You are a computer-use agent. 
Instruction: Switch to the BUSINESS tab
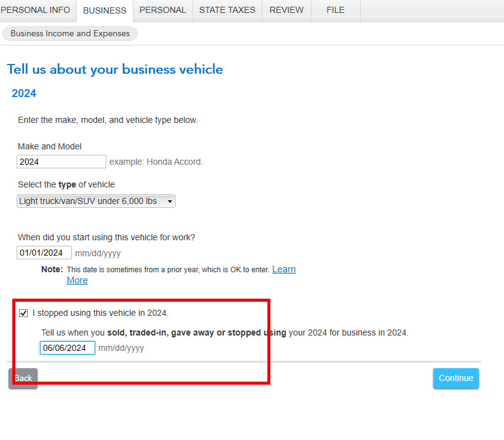(x=104, y=10)
